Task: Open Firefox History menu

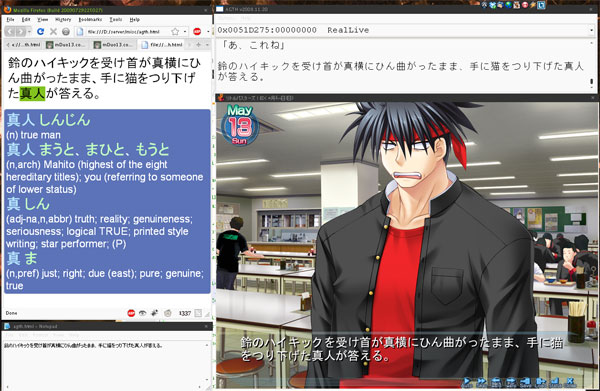Action: click(63, 20)
